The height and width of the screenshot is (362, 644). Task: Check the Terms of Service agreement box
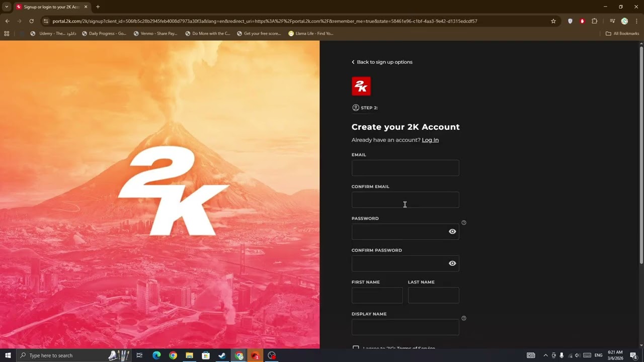point(356,347)
